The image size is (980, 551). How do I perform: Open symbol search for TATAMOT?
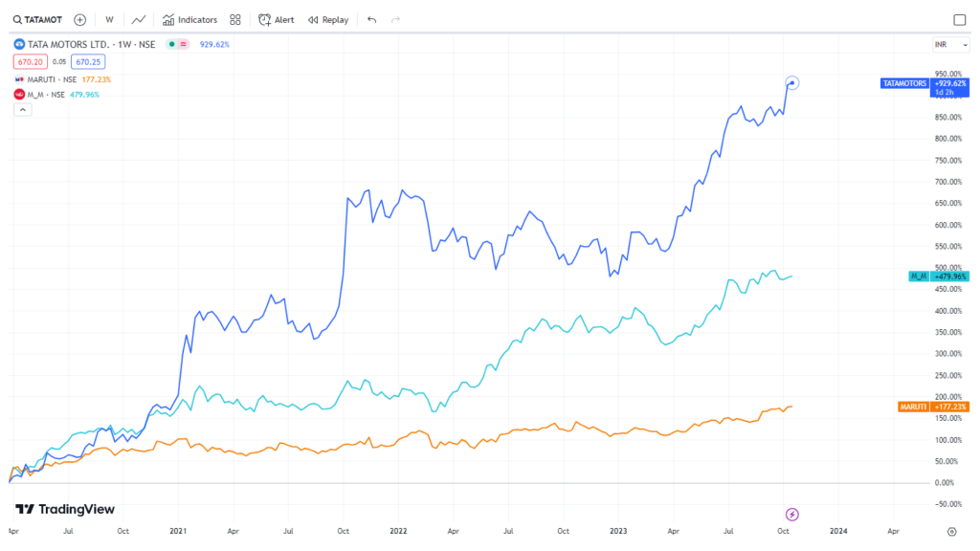37,20
